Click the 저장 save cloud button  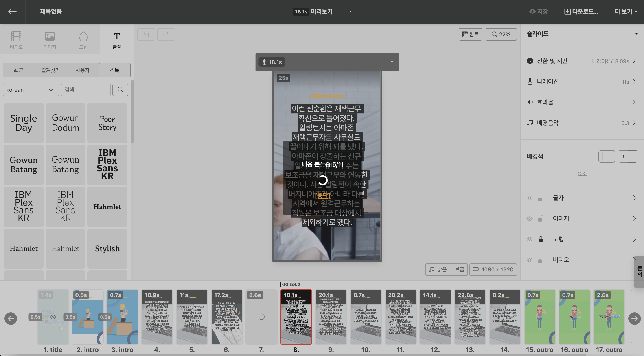(539, 11)
